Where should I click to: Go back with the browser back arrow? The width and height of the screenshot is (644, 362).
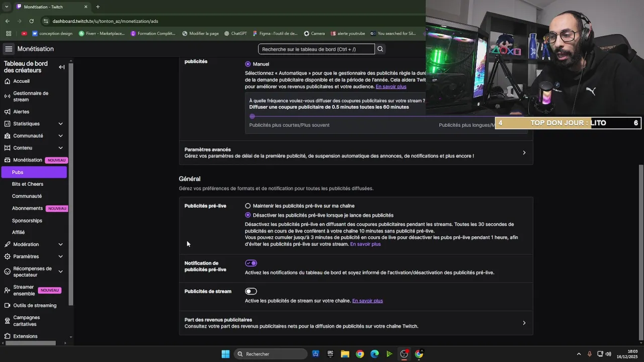7,21
